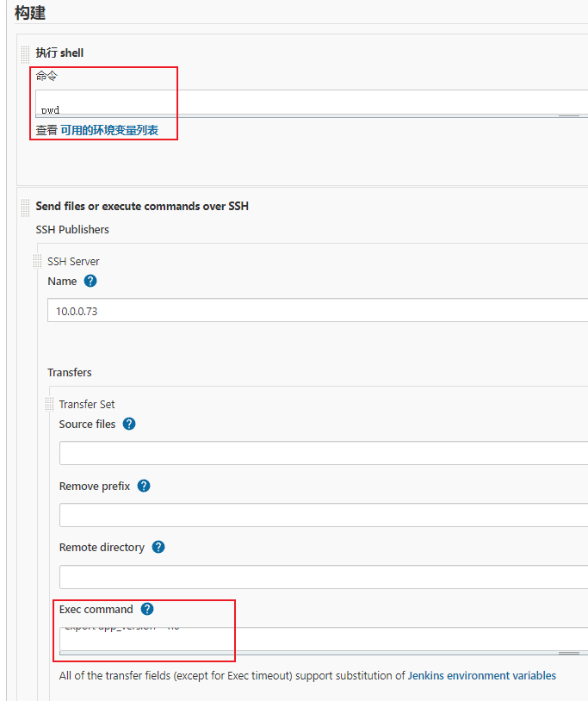Viewport: 588px width, 701px height.
Task: Click the 执行 shell step title
Action: 59,53
